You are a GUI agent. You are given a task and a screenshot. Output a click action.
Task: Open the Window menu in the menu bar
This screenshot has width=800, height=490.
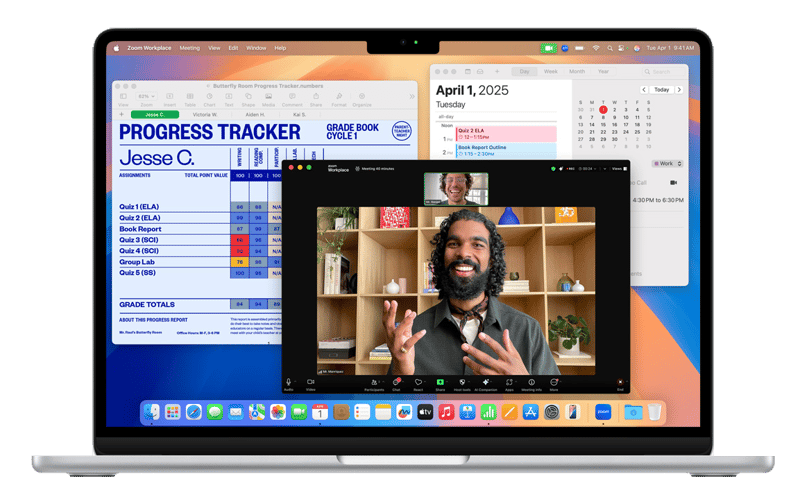pos(256,48)
